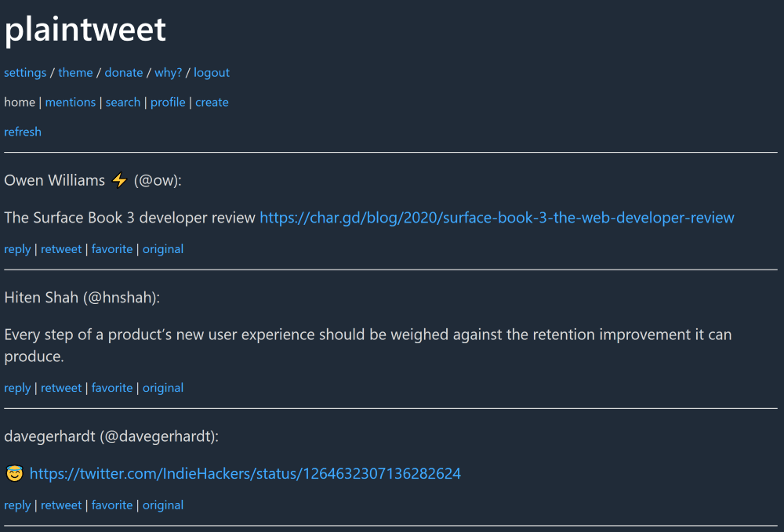Open the donate page link
This screenshot has height=532, width=784.
pos(124,73)
